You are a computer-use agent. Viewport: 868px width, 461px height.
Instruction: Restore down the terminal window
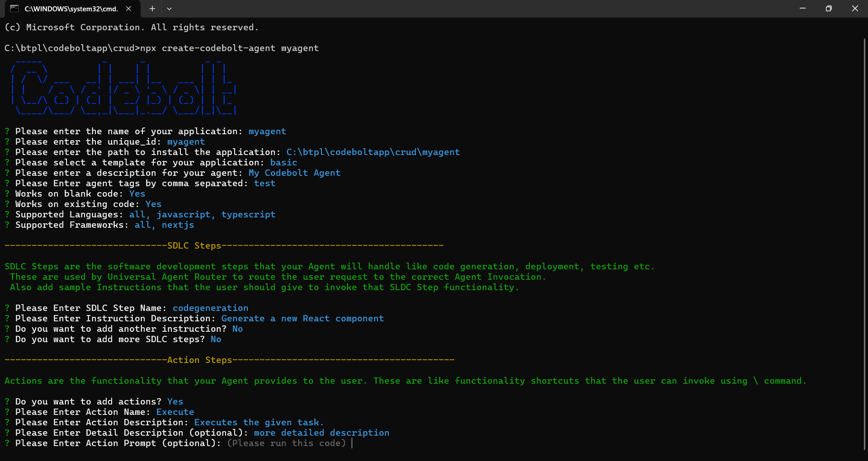[829, 9]
